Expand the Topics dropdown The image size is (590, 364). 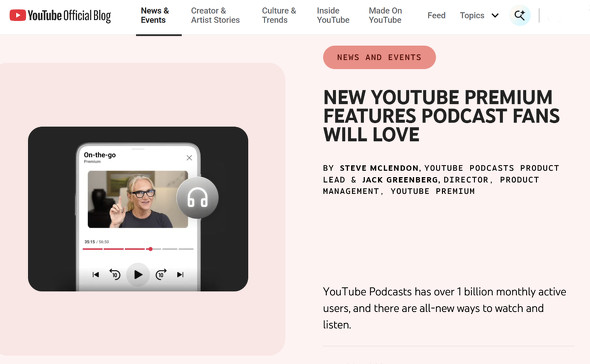click(479, 15)
